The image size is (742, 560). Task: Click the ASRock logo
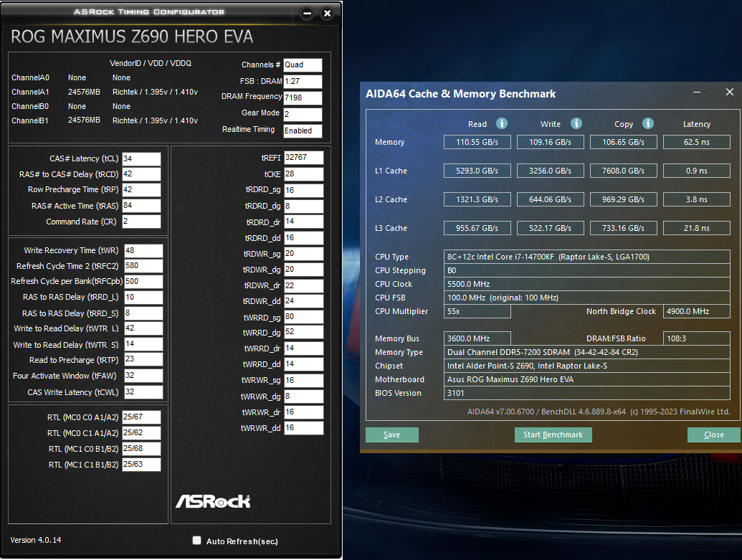tap(213, 501)
